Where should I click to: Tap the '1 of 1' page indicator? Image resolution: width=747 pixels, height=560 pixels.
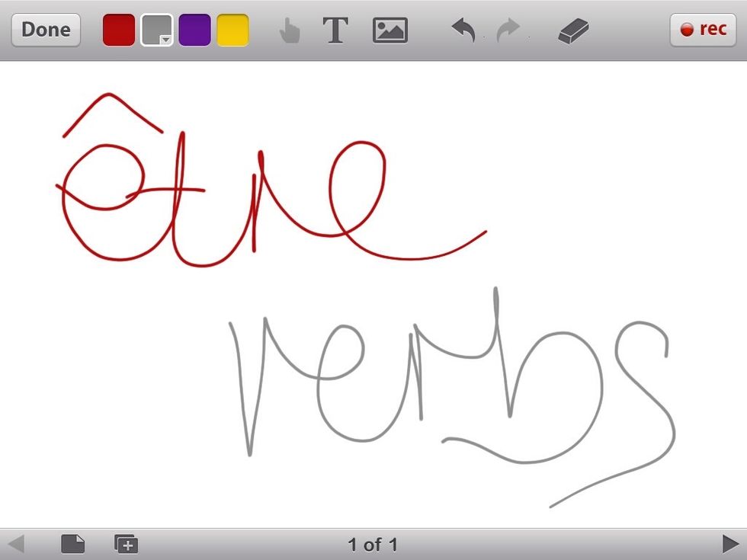point(373,544)
